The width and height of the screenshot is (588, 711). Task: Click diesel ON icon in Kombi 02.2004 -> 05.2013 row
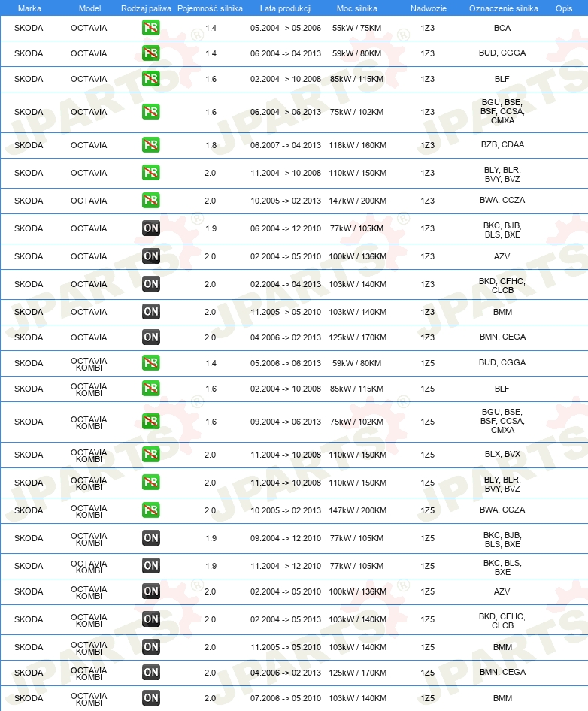150,619
